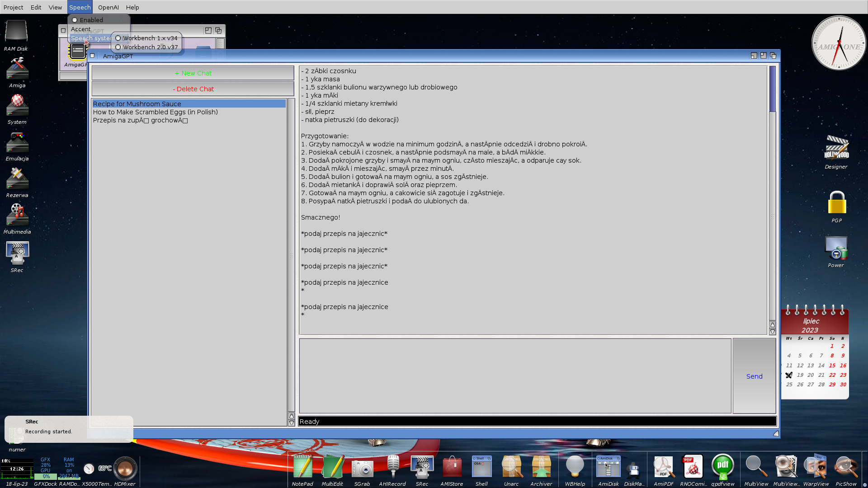This screenshot has height=488, width=868.
Task: Click the chat list scroll-up arrow
Action: click(x=292, y=416)
